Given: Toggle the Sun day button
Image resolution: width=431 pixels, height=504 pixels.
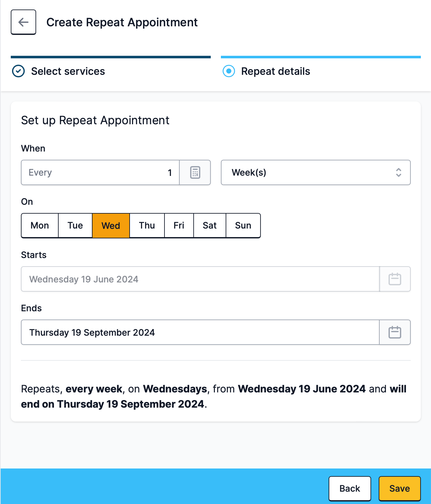Looking at the screenshot, I should click(243, 225).
